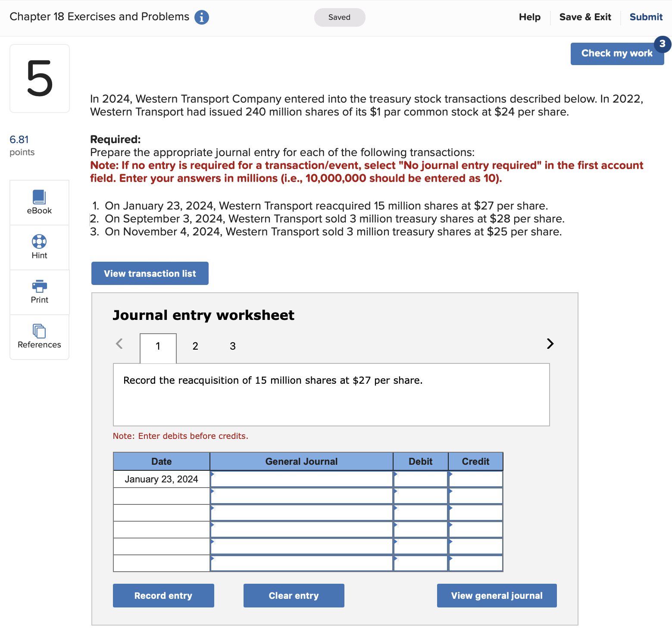Image resolution: width=672 pixels, height=629 pixels.
Task: Submit the assignment
Action: tap(646, 17)
